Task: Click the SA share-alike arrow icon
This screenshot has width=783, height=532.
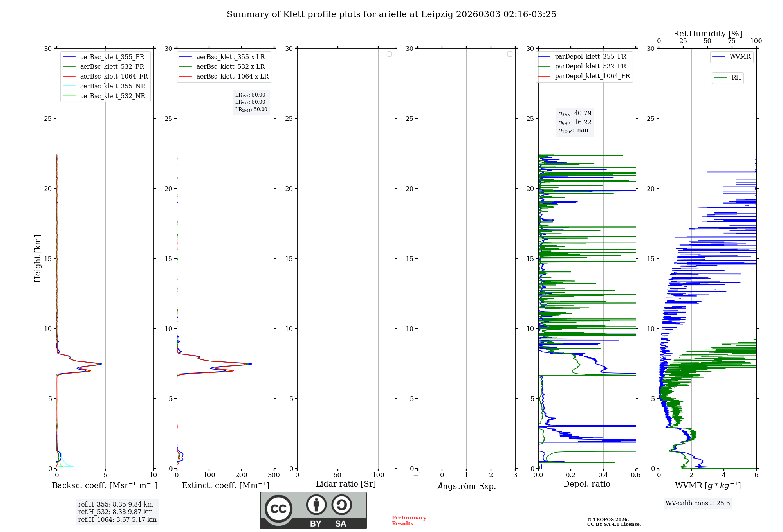Action: click(341, 505)
